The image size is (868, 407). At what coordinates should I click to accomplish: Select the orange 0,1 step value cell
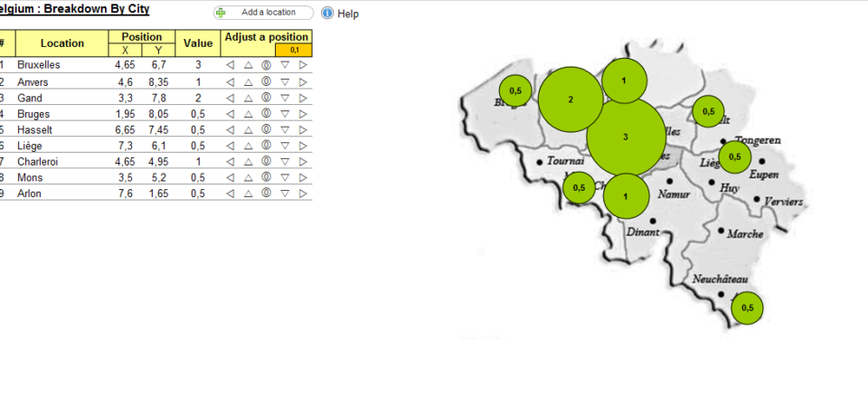point(294,51)
